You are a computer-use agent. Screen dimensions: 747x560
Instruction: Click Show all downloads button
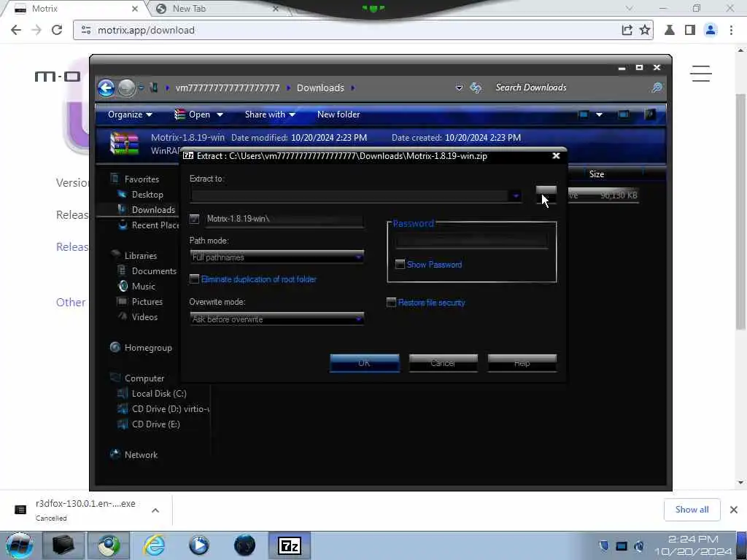692,510
